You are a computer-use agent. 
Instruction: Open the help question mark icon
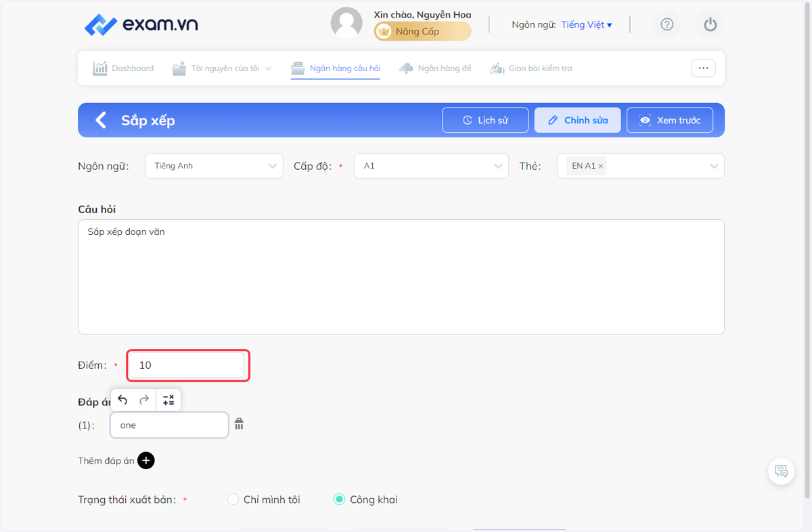tap(667, 25)
